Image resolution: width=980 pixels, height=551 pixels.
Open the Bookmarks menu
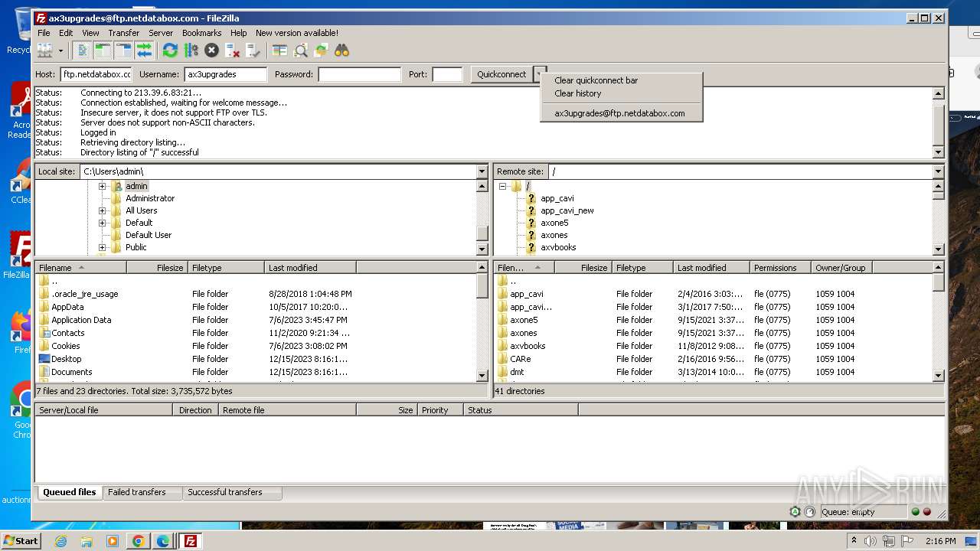(201, 33)
